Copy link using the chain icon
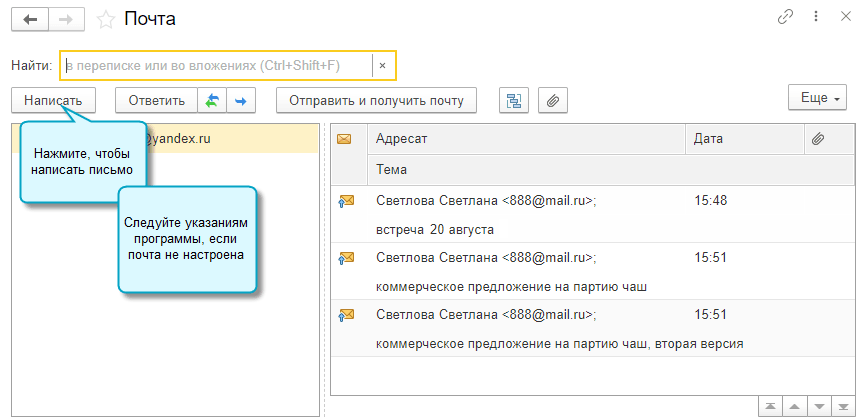Image resolution: width=864 pixels, height=419 pixels. pyautogui.click(x=786, y=17)
